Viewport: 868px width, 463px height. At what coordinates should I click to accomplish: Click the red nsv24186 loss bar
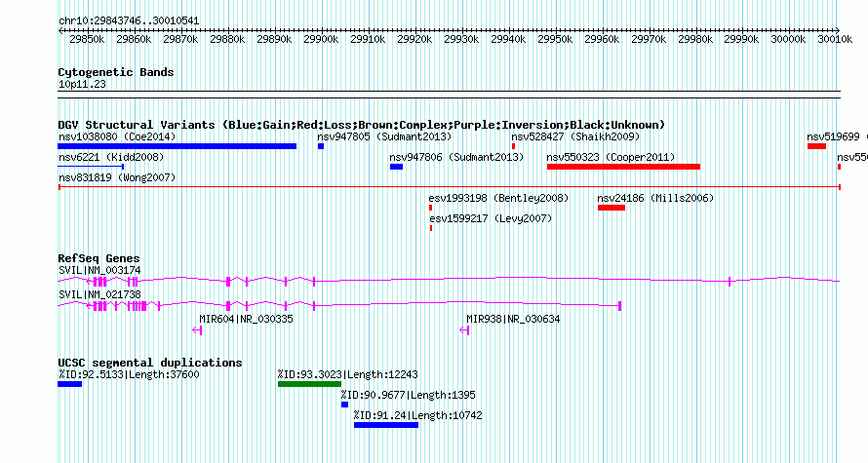[612, 208]
